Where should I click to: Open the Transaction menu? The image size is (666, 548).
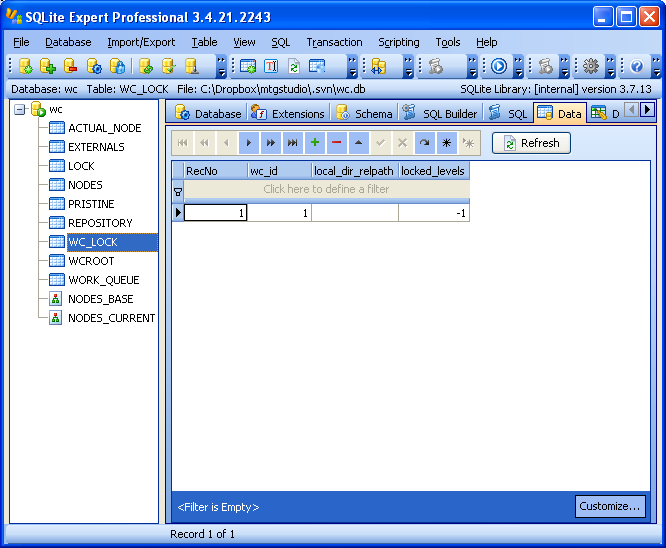(x=334, y=42)
